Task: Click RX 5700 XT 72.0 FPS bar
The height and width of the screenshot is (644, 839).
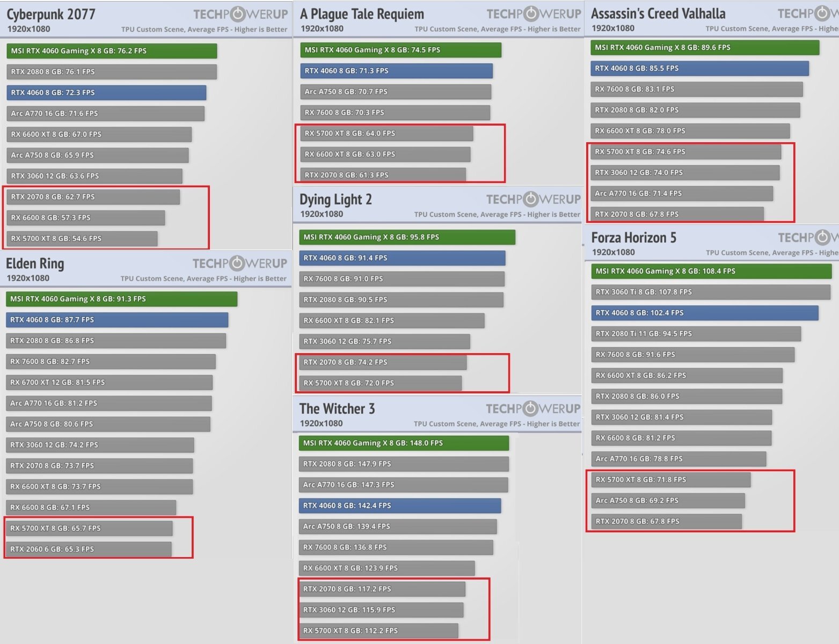Action: tap(381, 383)
